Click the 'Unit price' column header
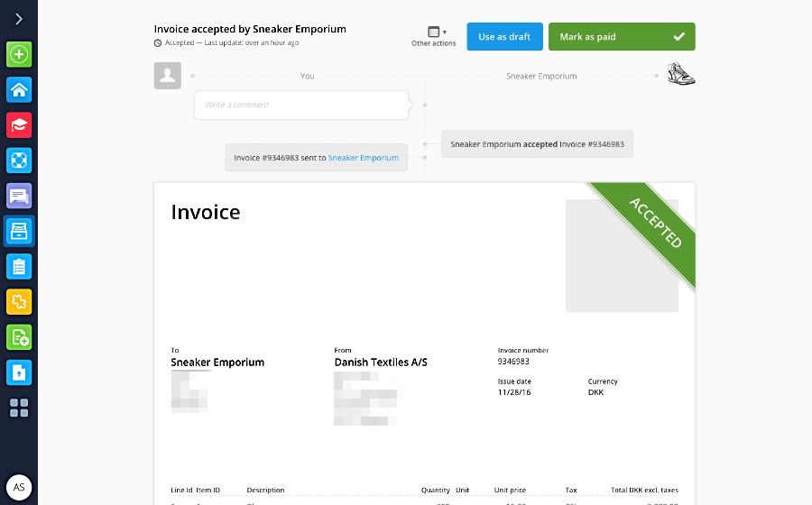 pos(510,490)
